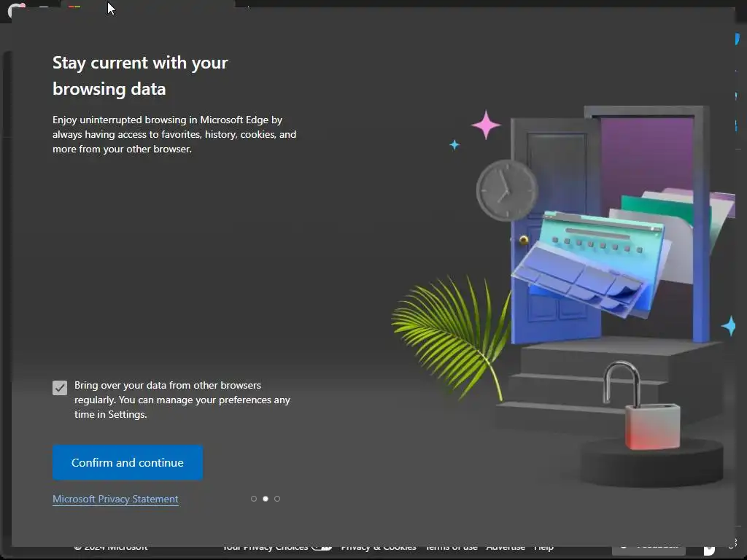Go to the first onboarding page dot
Screen dimensions: 747x560
(254, 499)
